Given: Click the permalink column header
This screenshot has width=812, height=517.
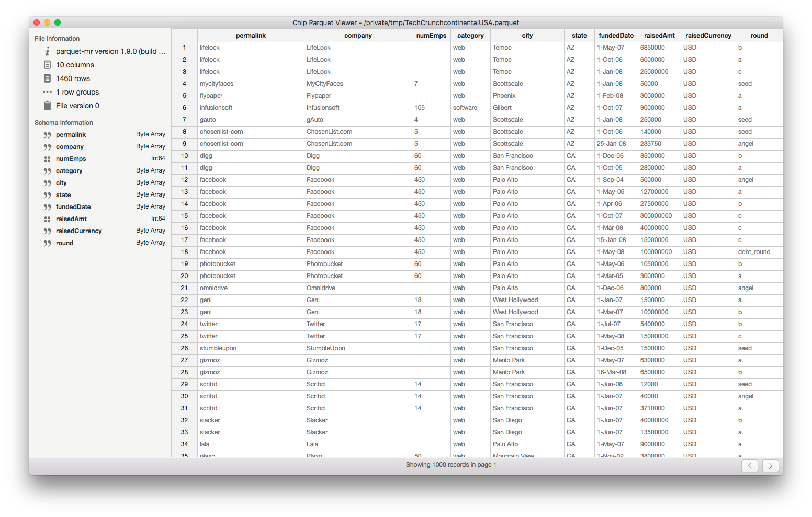Looking at the screenshot, I should pyautogui.click(x=251, y=36).
